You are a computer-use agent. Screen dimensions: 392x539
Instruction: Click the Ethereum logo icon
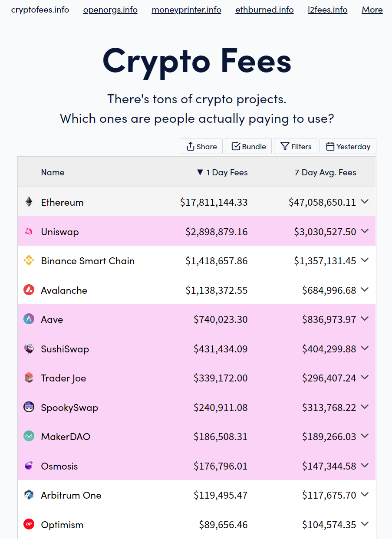point(29,202)
